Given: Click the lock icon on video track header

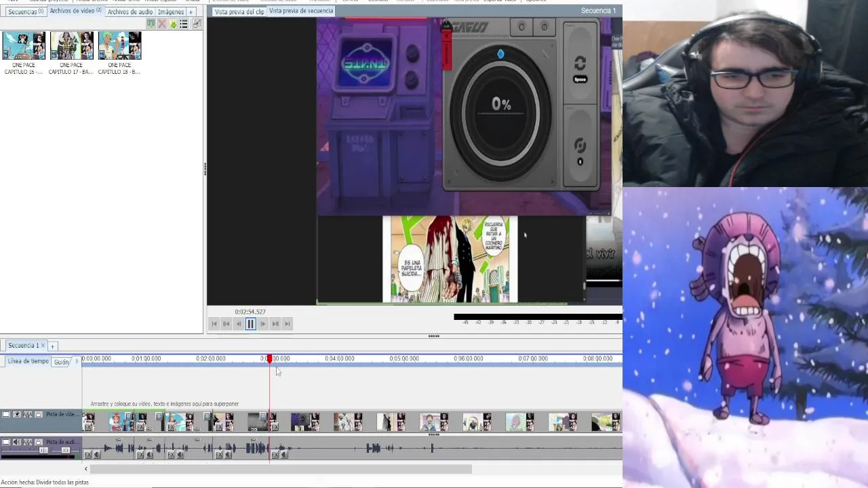Looking at the screenshot, I should 39,414.
